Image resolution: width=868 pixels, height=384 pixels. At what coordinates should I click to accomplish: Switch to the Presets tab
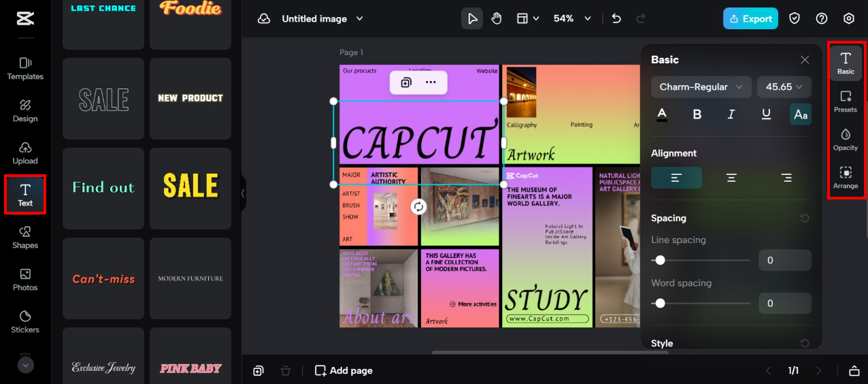tap(846, 101)
